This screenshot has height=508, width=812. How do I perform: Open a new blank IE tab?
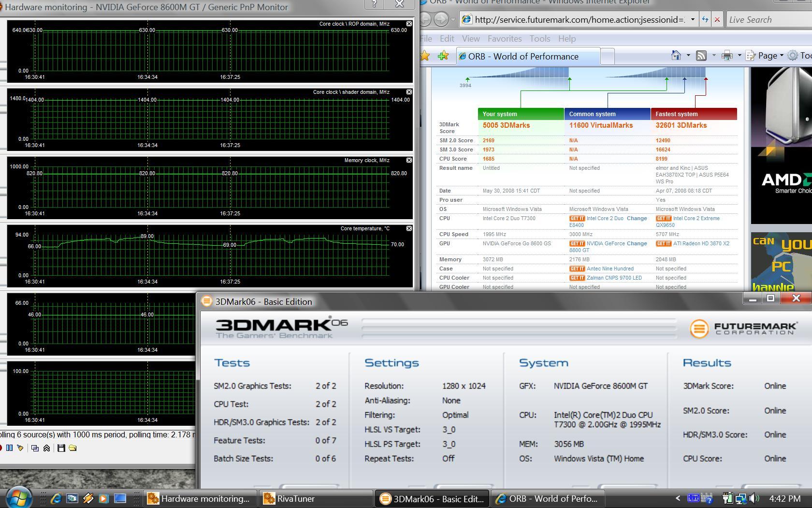tap(607, 57)
